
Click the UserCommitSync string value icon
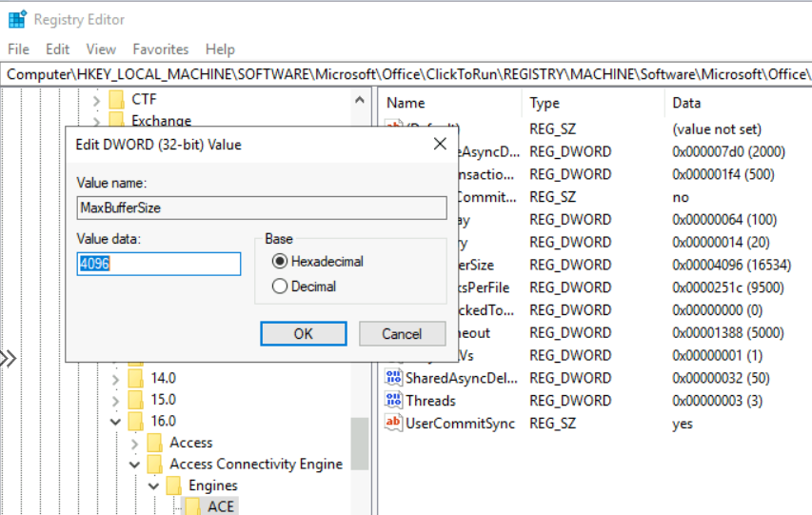tap(393, 423)
